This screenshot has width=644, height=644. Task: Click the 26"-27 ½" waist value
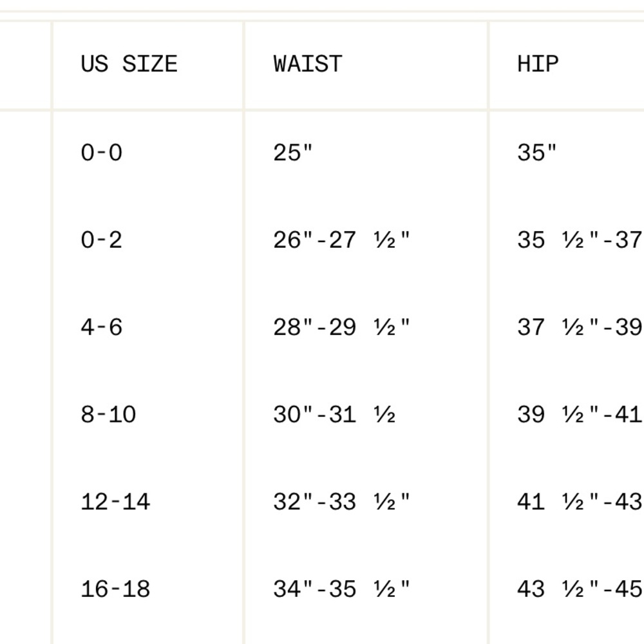tap(342, 240)
